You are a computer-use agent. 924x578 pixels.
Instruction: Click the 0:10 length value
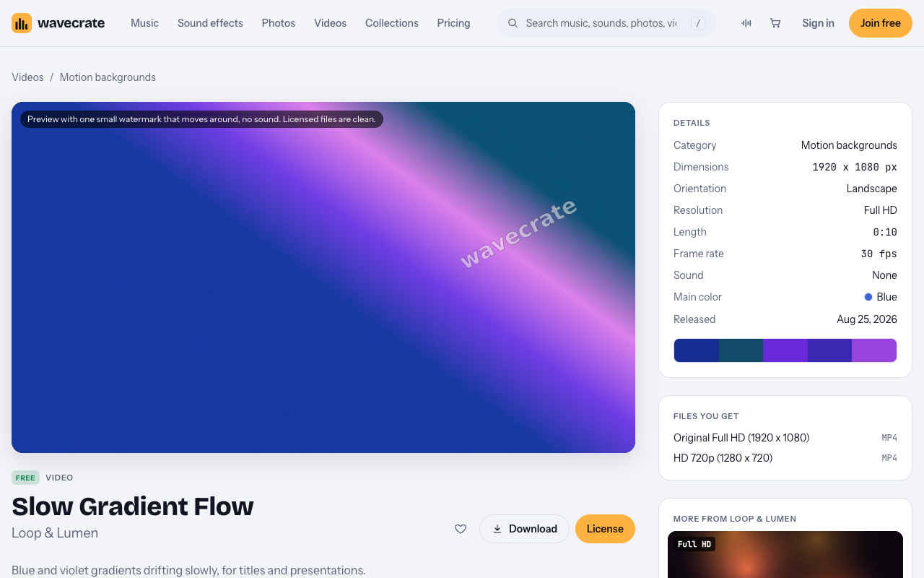coord(885,232)
